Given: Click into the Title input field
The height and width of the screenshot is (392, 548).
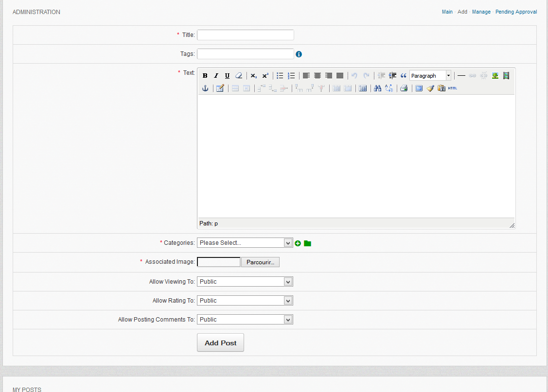Looking at the screenshot, I should click(x=245, y=35).
